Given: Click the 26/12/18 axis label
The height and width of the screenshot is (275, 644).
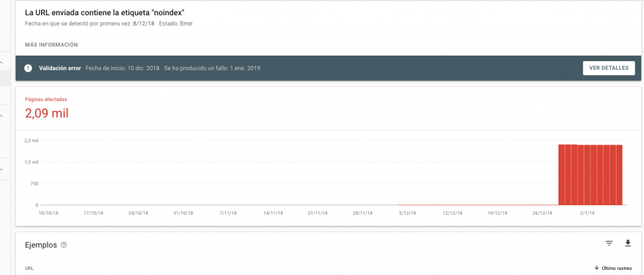Looking at the screenshot, I should (x=542, y=213).
